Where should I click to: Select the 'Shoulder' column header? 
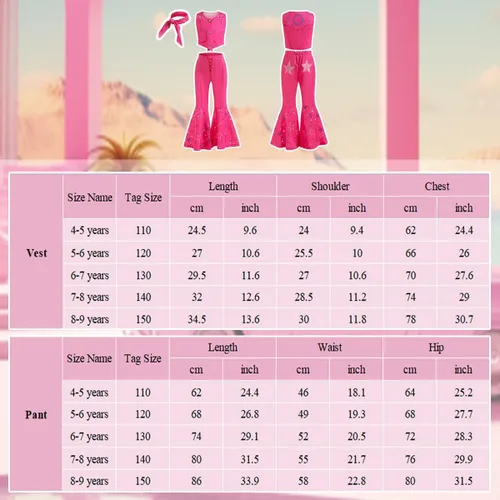(330, 186)
